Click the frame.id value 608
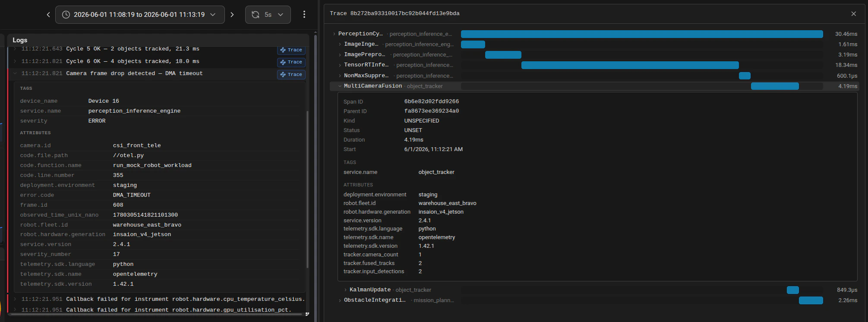Screen dimensions: 868x322 (x=118, y=205)
